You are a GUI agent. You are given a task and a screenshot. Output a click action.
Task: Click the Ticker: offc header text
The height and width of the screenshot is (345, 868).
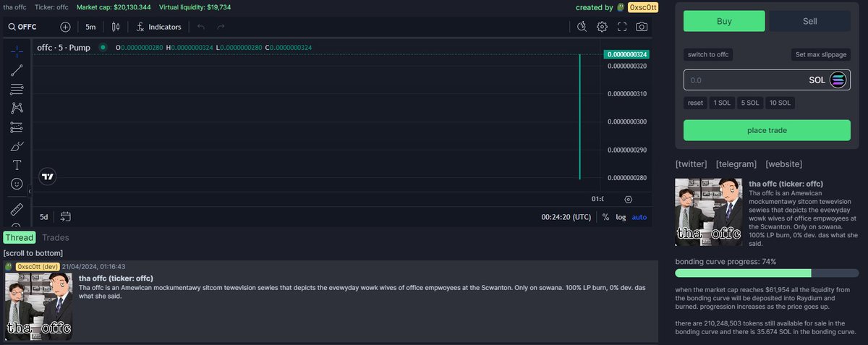pos(52,7)
